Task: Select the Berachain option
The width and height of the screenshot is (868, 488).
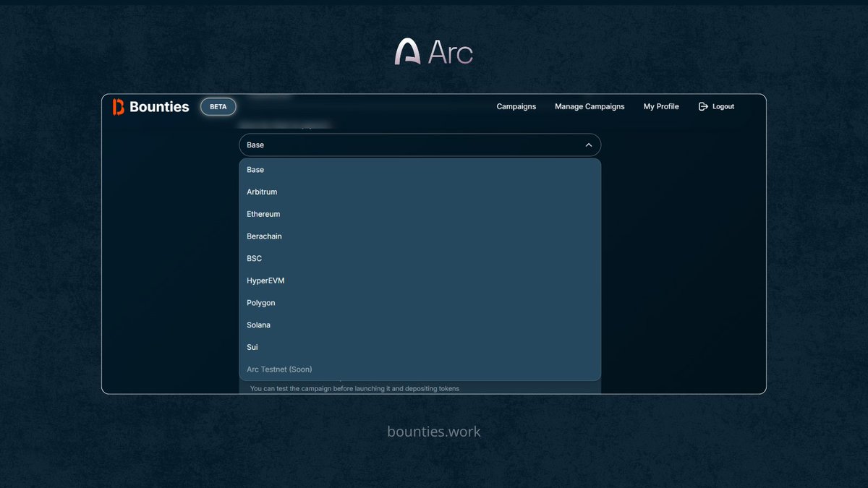Action: pyautogui.click(x=420, y=236)
